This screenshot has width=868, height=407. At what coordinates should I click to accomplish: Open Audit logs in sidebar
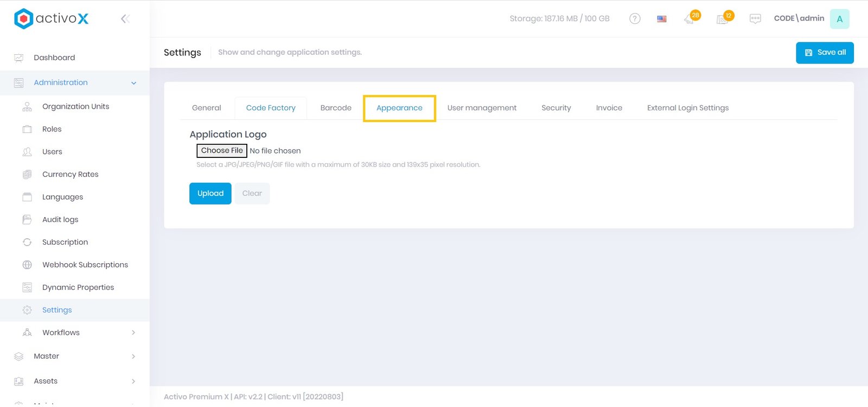coord(60,220)
